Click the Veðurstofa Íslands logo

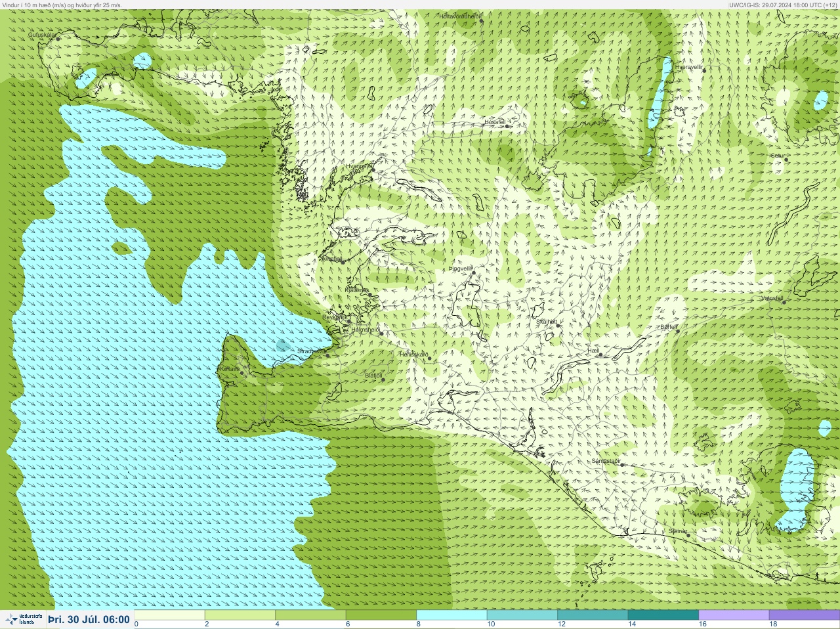point(24,619)
